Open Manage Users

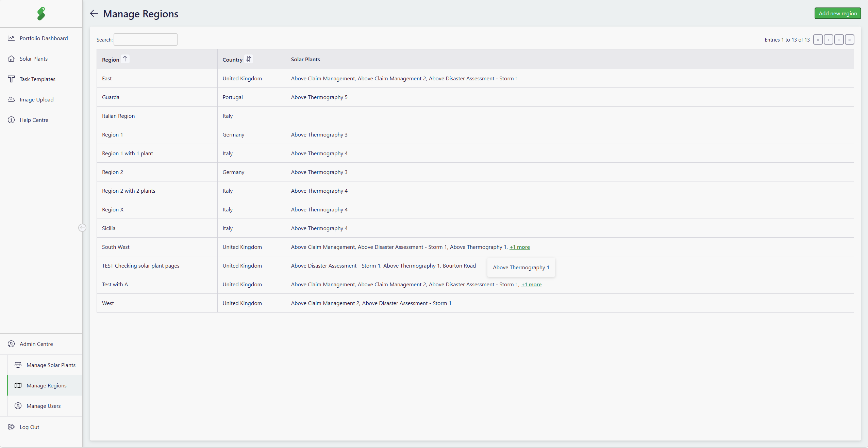(x=43, y=406)
